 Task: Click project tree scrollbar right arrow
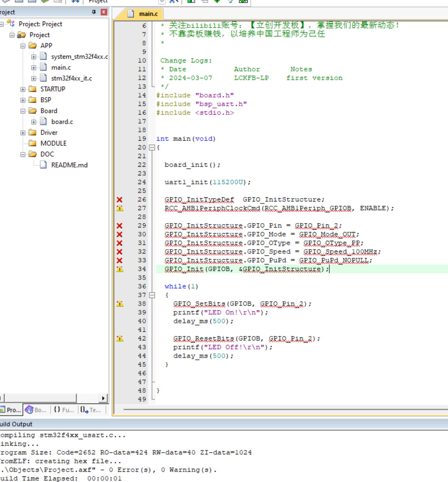point(103,398)
